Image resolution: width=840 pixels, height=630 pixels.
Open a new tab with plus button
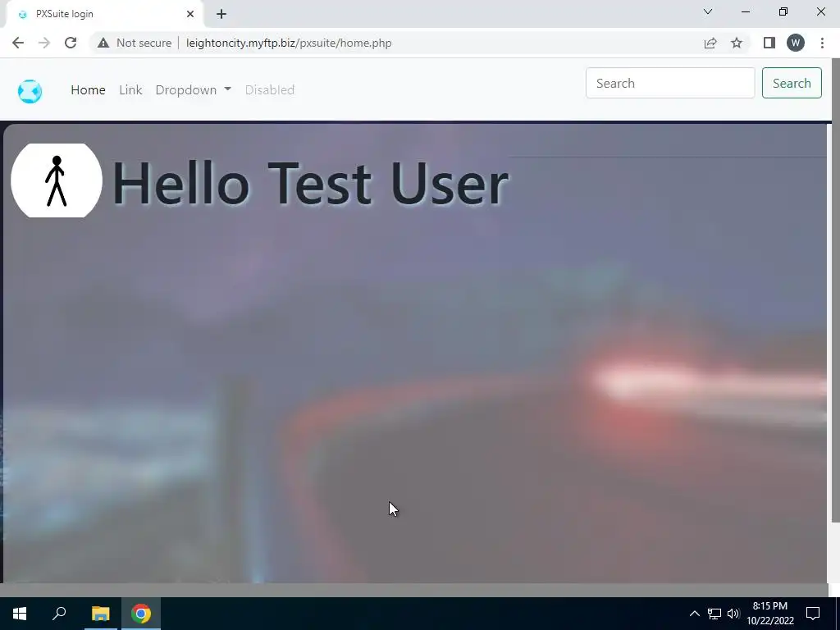coord(221,14)
